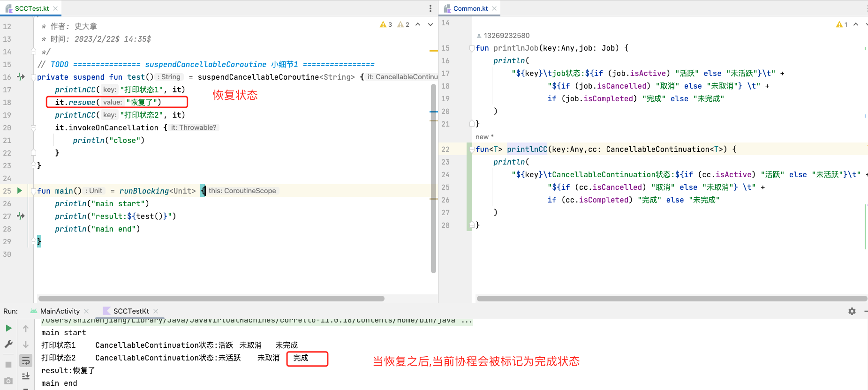Open the wrench run configuration icon
Screen dimensions: 868x390
(8, 344)
